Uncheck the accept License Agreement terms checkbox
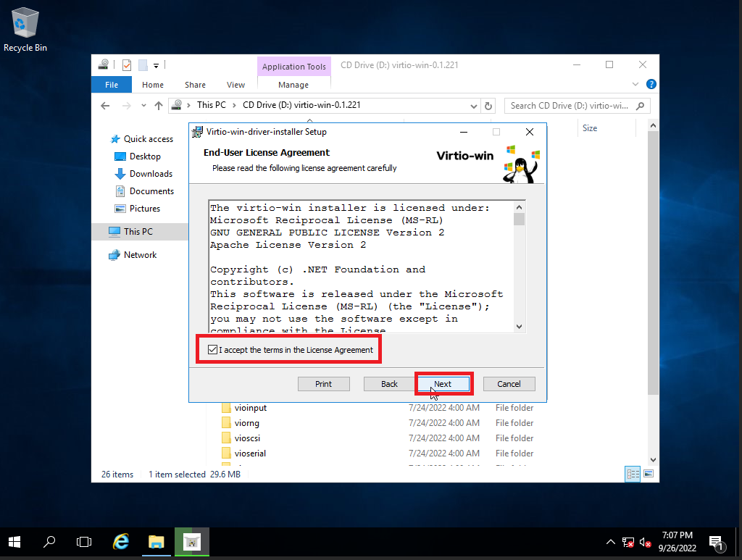Image resolution: width=742 pixels, height=560 pixels. point(212,349)
